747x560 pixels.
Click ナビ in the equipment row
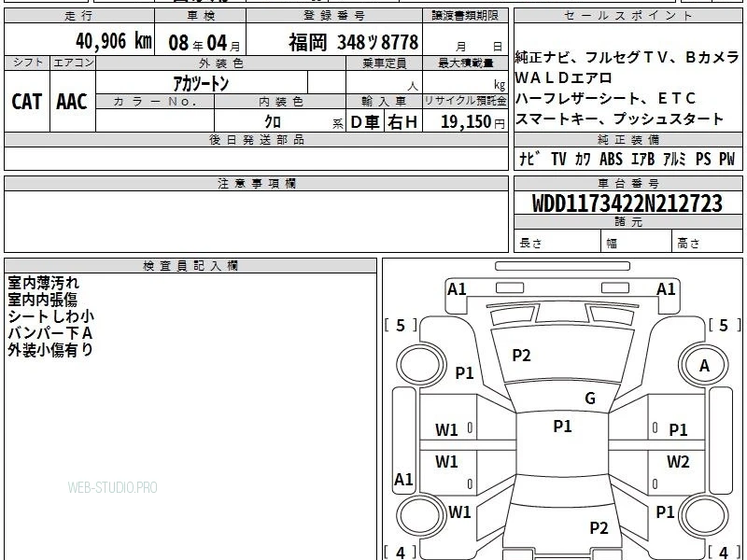529,159
